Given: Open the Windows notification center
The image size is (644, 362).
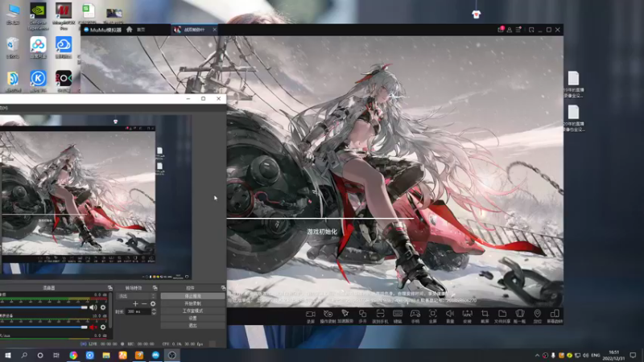Looking at the screenshot, I should [x=633, y=356].
